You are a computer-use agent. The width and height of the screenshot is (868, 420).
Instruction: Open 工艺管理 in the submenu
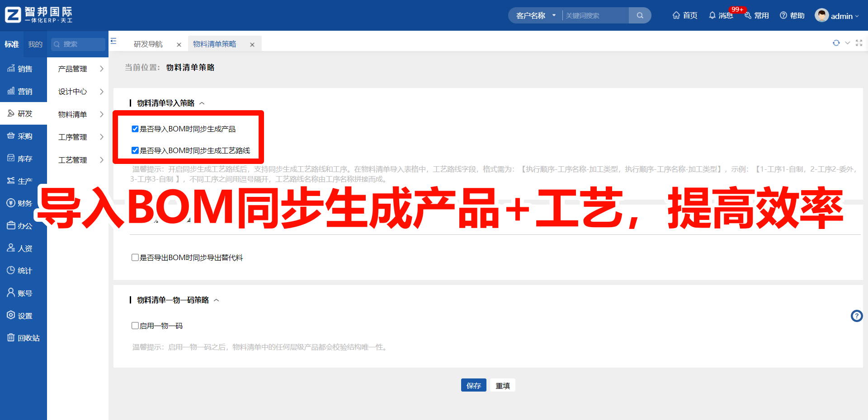(x=72, y=159)
